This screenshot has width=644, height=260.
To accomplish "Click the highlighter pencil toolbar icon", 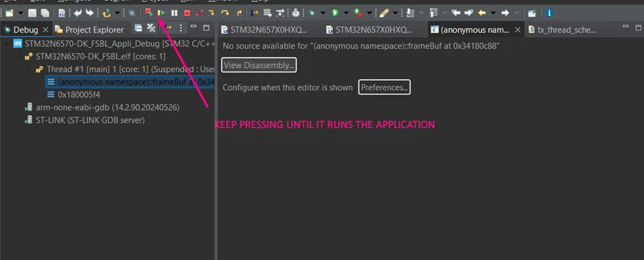I will (384, 13).
